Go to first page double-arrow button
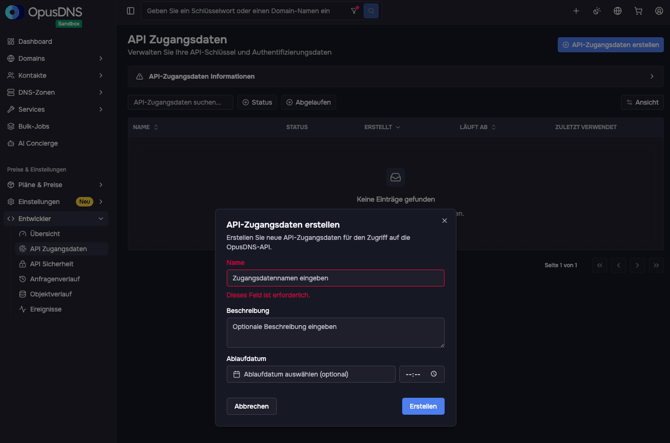Viewport: 670px width, 443px height. tap(599, 265)
